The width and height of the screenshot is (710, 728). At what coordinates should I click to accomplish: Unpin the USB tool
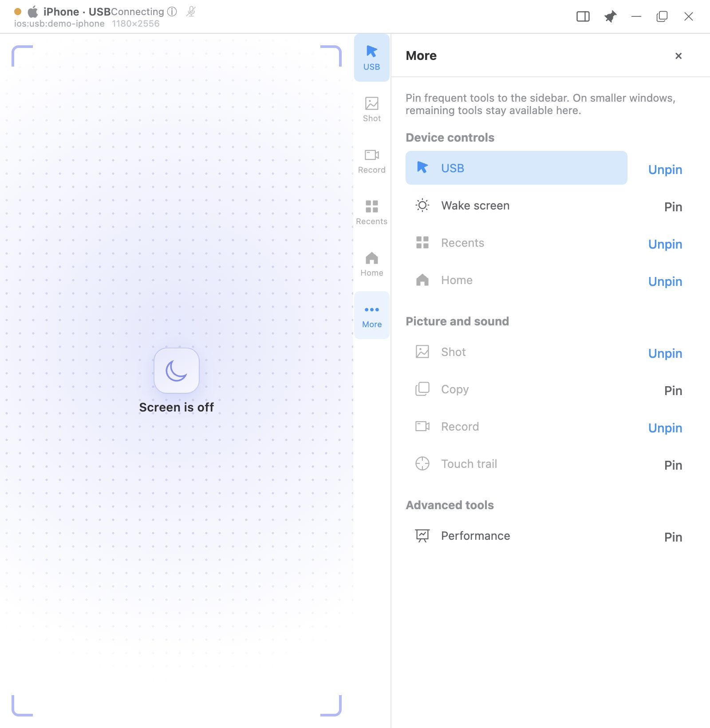coord(665,170)
